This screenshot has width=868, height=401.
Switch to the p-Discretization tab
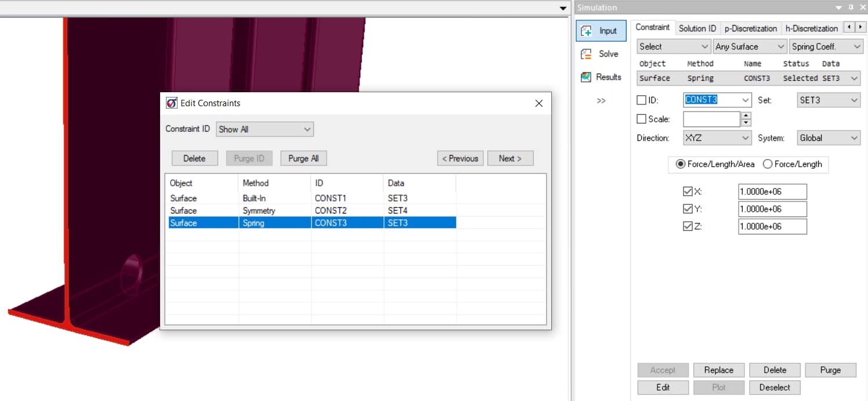point(750,28)
